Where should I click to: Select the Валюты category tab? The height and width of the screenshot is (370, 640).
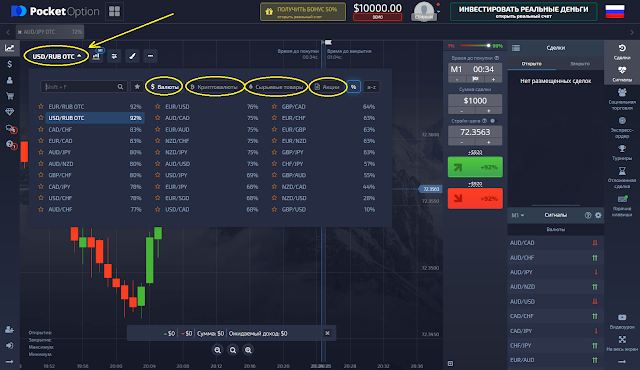pos(164,86)
